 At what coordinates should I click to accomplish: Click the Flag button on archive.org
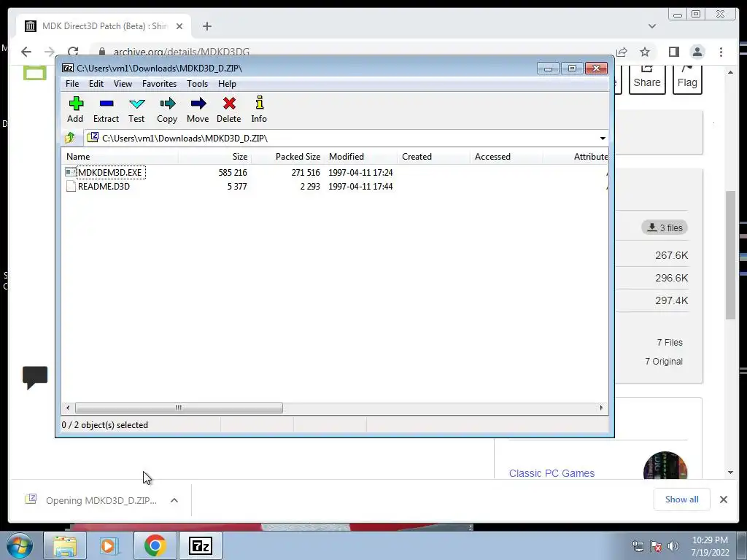(x=687, y=79)
